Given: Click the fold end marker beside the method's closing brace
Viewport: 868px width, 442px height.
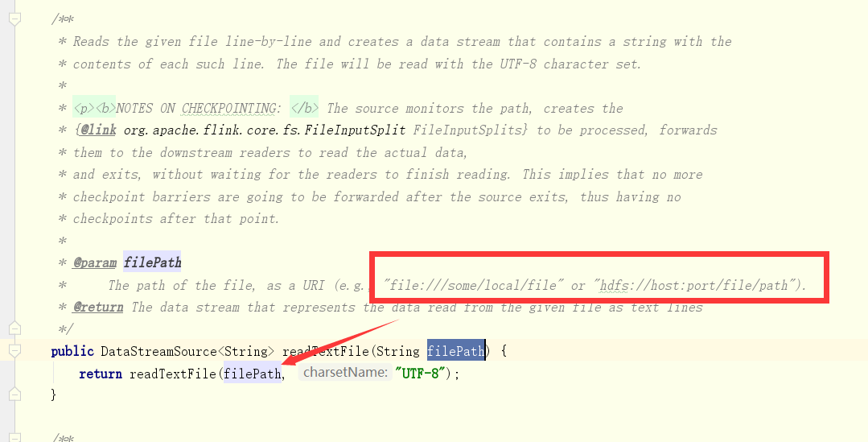Looking at the screenshot, I should [15, 394].
